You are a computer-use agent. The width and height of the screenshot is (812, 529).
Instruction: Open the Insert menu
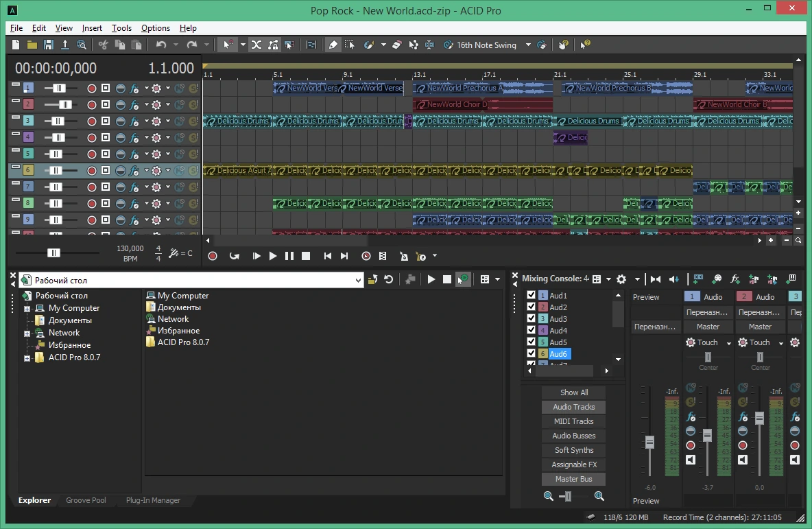click(x=92, y=28)
